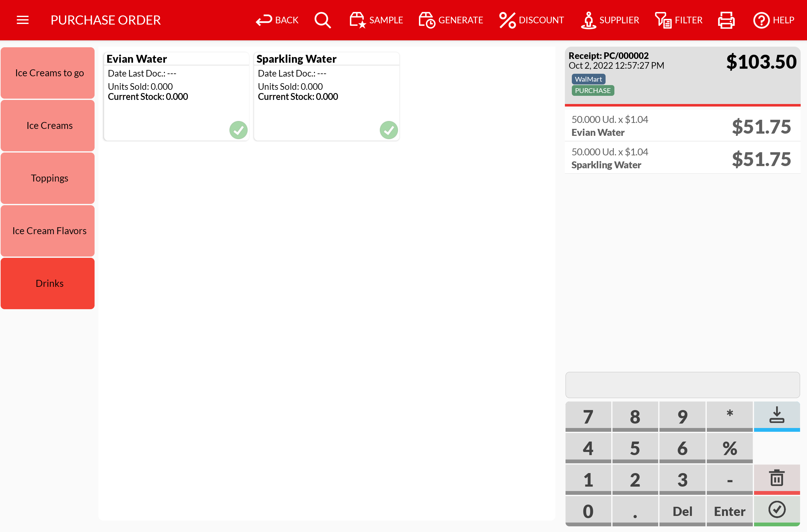
Task: Click the keypad number input field
Action: coord(682,385)
